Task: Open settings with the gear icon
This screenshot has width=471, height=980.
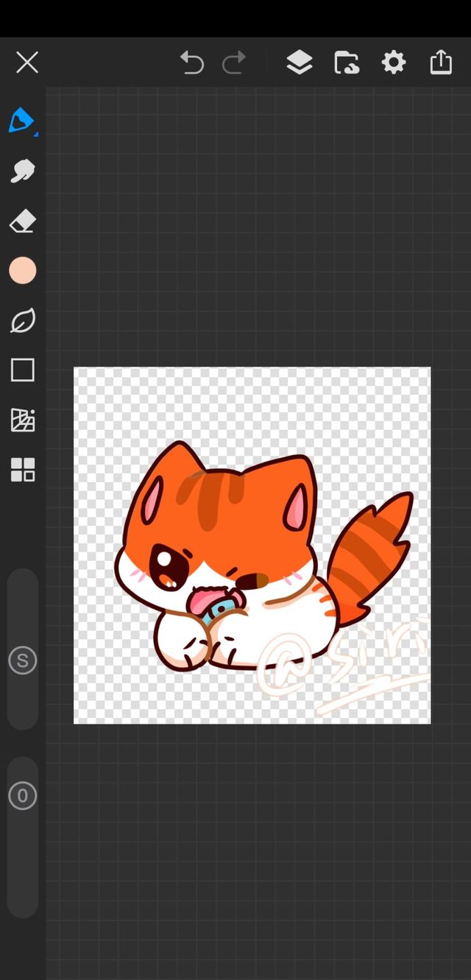Action: click(394, 63)
